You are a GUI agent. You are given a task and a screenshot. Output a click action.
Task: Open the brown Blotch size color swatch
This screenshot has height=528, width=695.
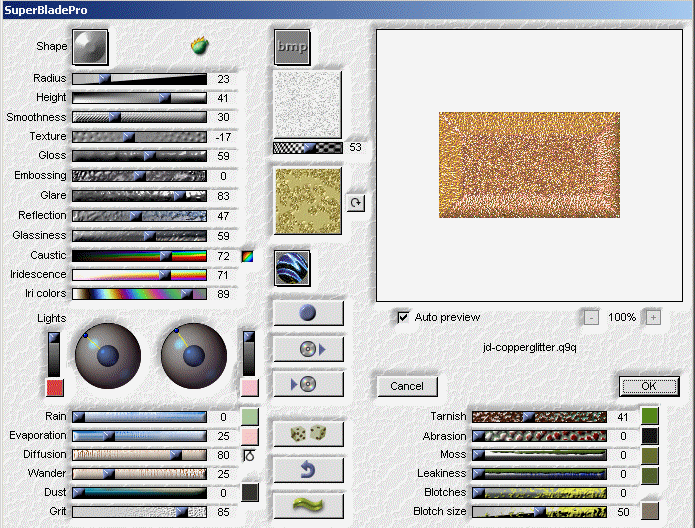coord(650,511)
